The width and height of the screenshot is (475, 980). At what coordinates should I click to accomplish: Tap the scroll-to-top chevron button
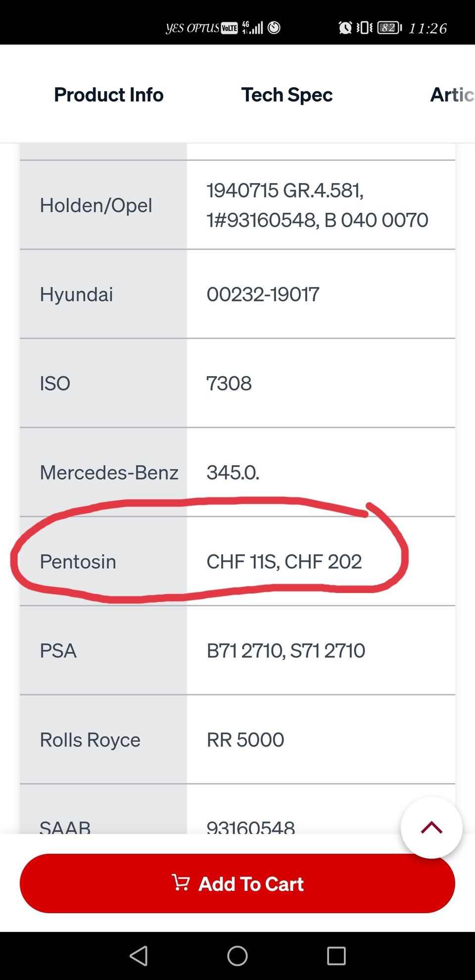click(431, 828)
